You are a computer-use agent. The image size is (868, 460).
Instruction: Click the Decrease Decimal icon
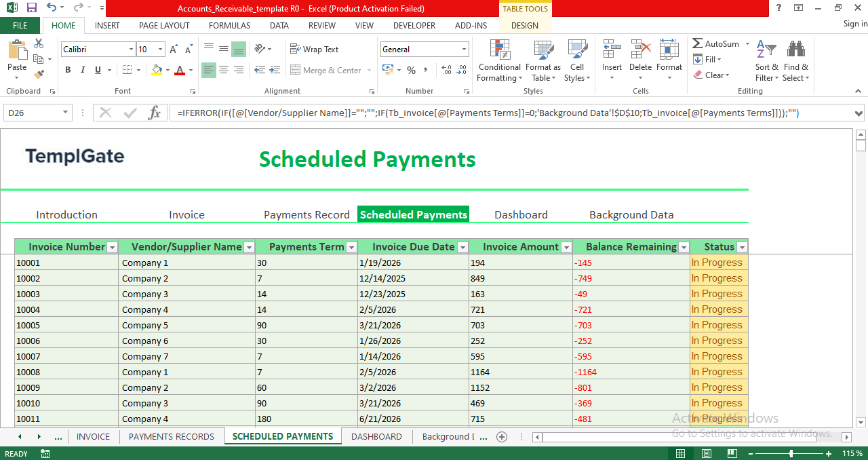463,70
